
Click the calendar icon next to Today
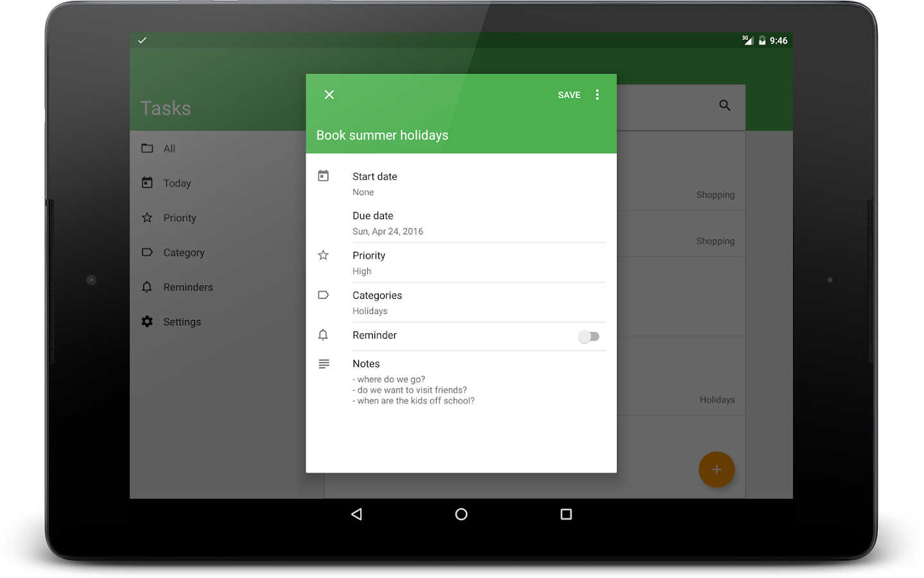point(147,182)
